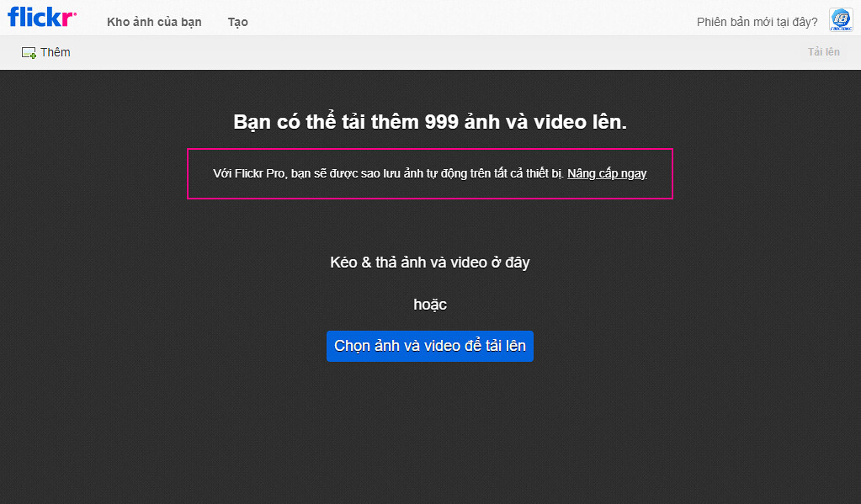
Task: Click the greyed-out "Tải lên" button
Action: point(823,52)
